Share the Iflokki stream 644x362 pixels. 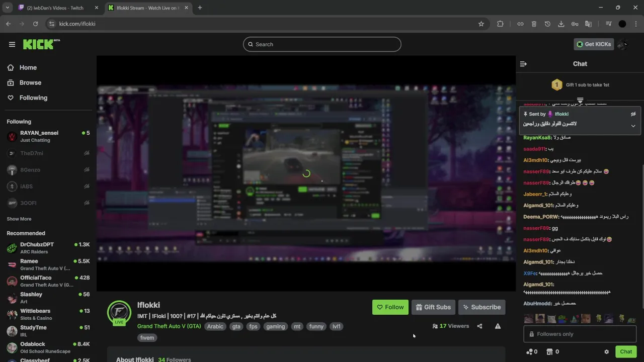(479, 326)
